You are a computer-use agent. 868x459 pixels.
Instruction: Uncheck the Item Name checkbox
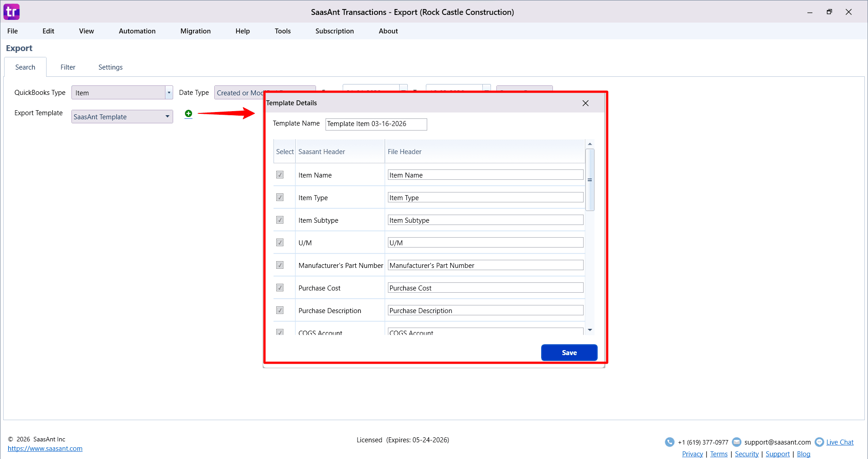280,175
